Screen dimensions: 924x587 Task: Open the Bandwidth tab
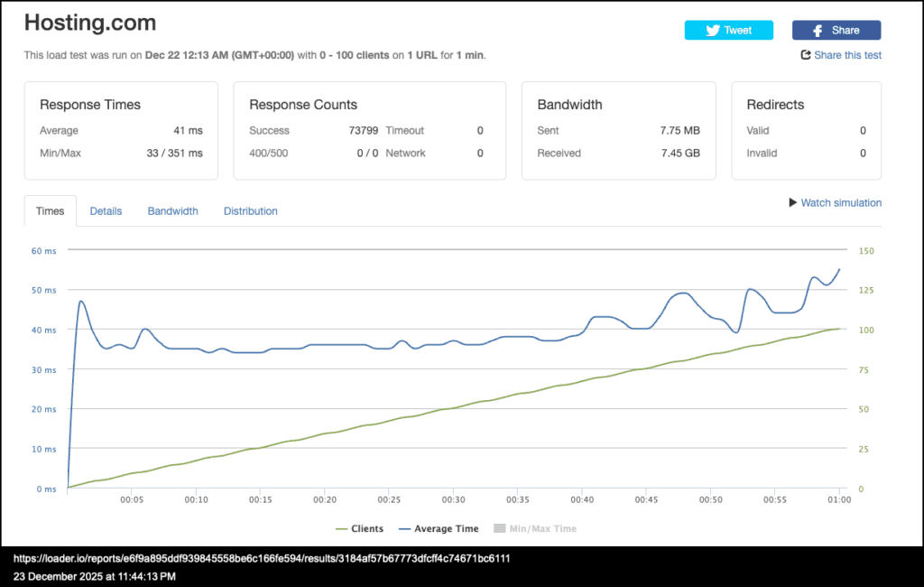pyautogui.click(x=172, y=211)
